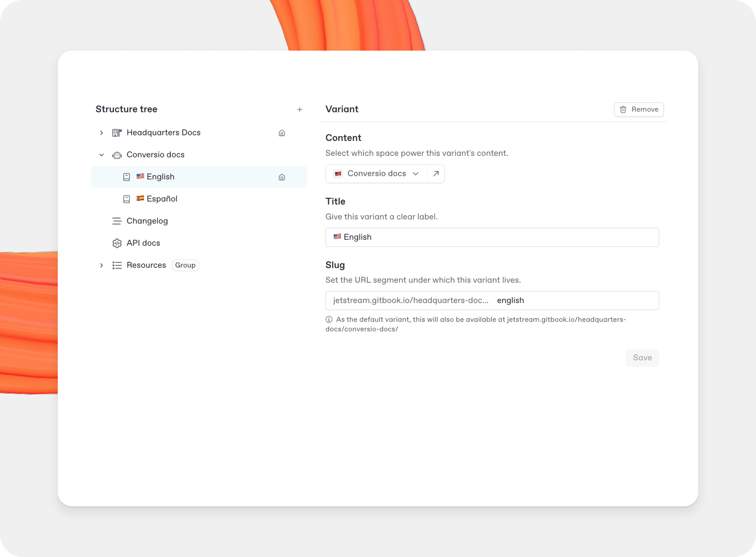The width and height of the screenshot is (756, 557).
Task: Select the Changelog item in tree
Action: (x=147, y=221)
